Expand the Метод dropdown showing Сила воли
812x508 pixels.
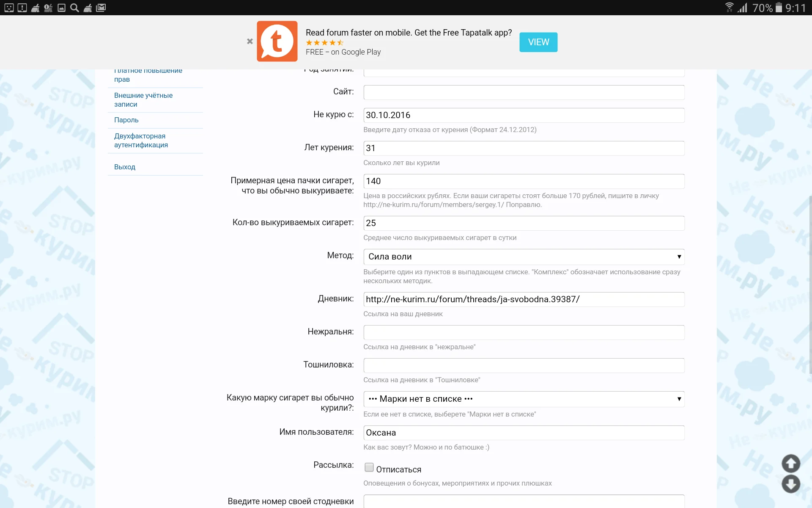point(524,257)
